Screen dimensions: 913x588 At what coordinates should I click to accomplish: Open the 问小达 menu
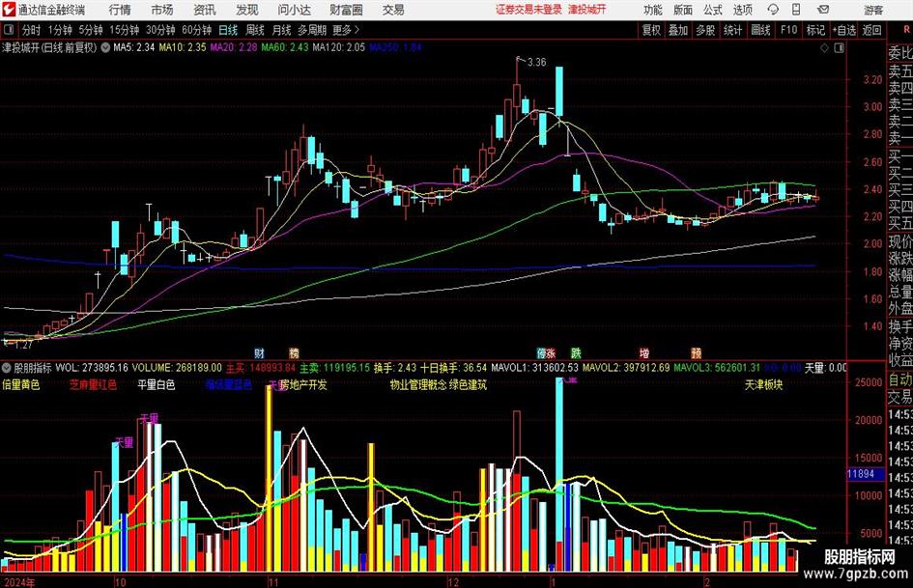294,10
